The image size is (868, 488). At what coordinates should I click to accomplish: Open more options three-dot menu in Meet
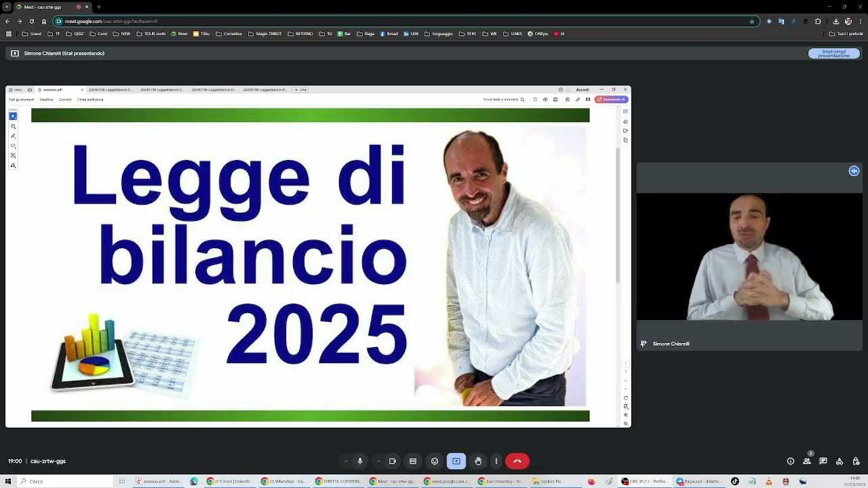pyautogui.click(x=496, y=461)
